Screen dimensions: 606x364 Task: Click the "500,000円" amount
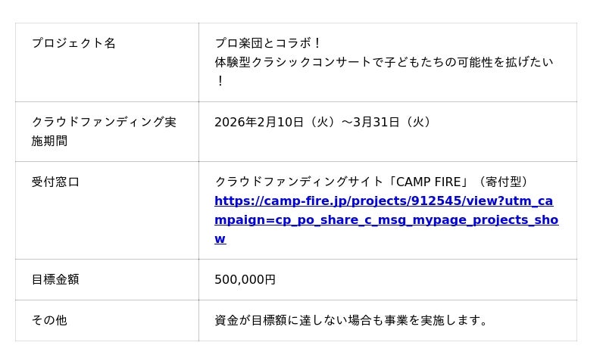coord(245,279)
